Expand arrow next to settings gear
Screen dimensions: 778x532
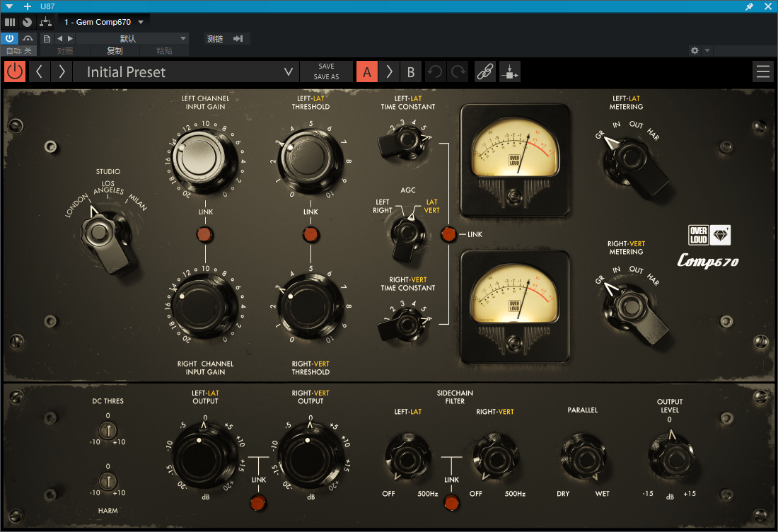pos(707,50)
